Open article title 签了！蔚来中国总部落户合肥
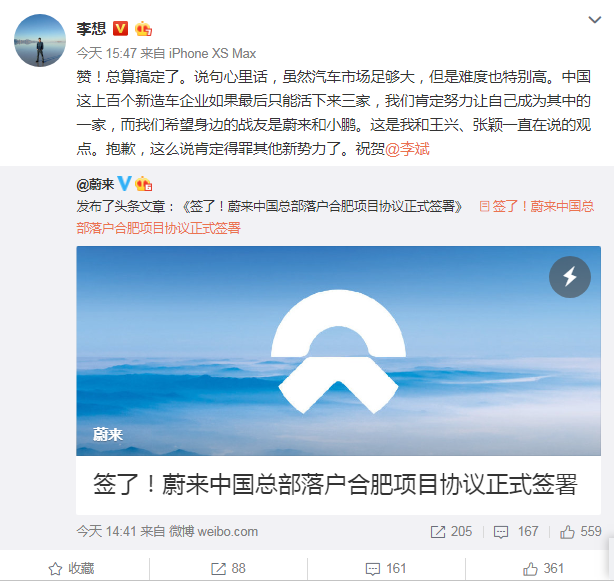The image size is (614, 582). (335, 484)
